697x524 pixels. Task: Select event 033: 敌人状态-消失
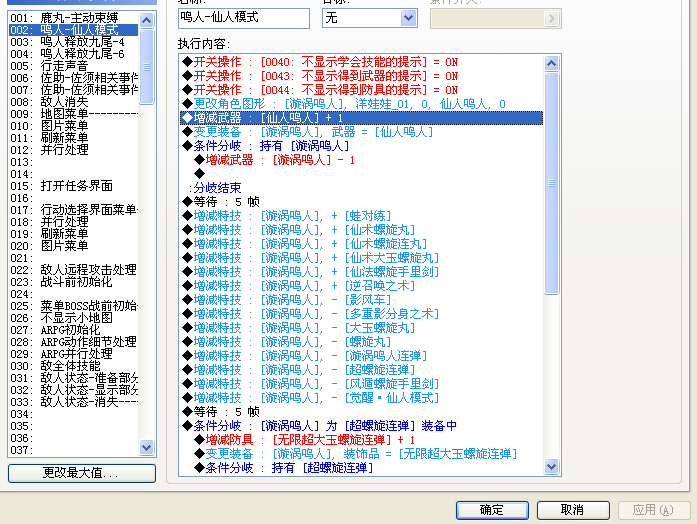coord(73,402)
